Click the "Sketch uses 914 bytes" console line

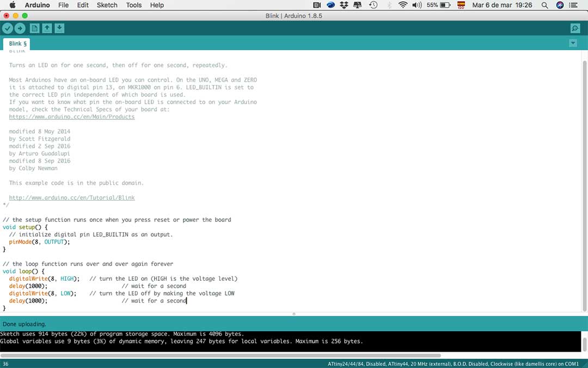[x=122, y=334]
